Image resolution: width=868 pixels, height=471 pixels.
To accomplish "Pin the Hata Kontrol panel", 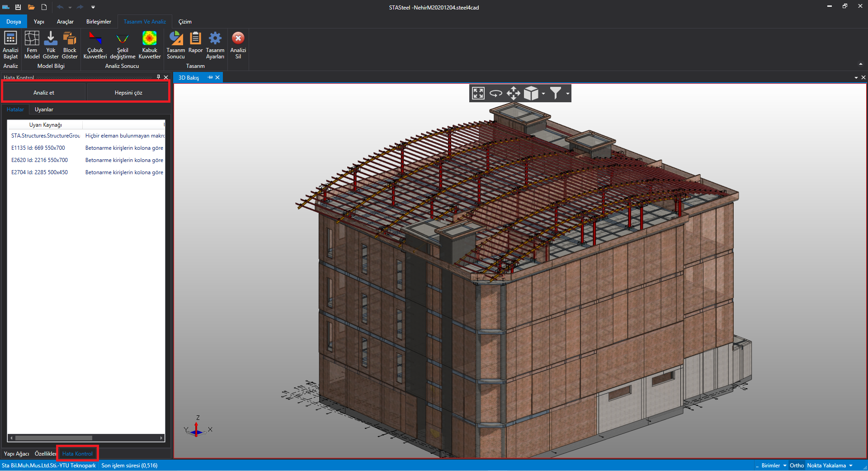I will 158,77.
